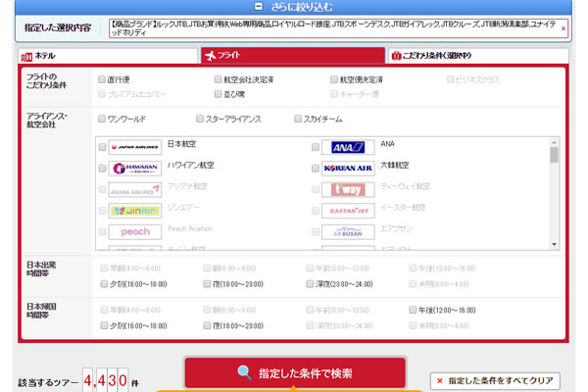
Task: Click the Peach Aviation logo
Action: [135, 232]
